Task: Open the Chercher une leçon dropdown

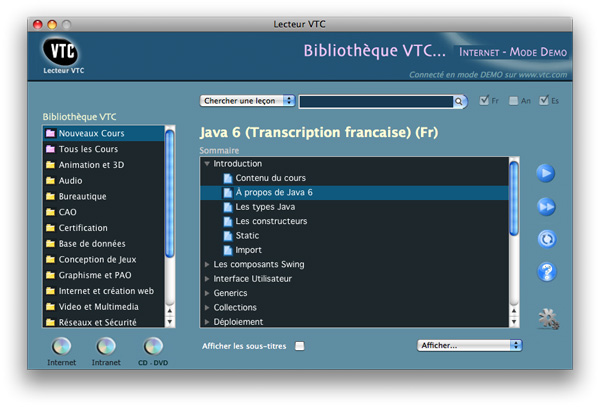Action: coord(247,101)
